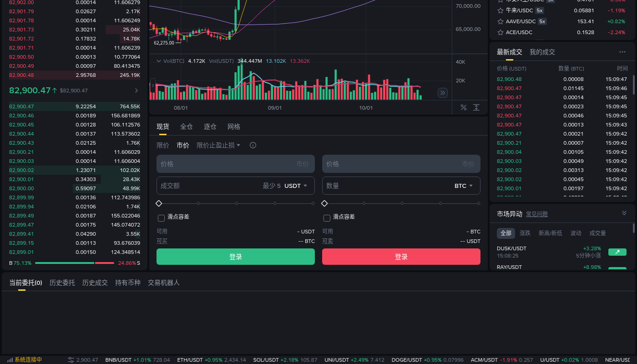Click the auto-fit scale icon beside percent
The image size is (637, 364).
pos(476,107)
